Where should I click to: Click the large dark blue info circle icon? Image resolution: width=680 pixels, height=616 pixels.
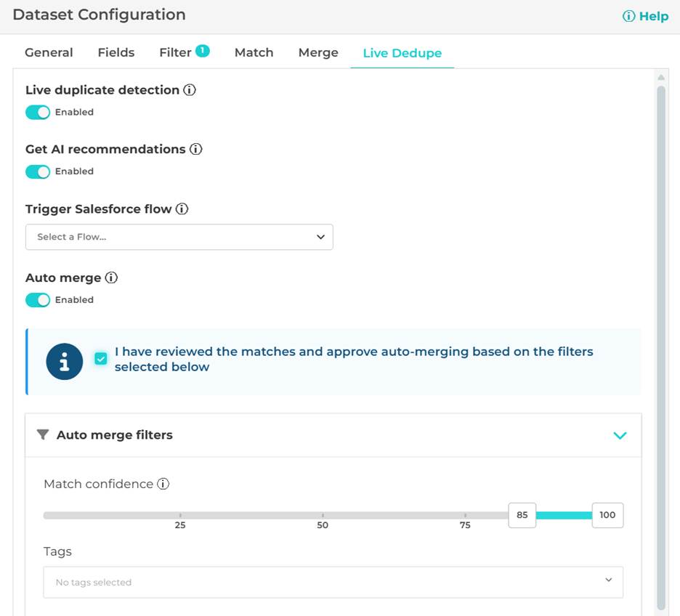point(64,361)
